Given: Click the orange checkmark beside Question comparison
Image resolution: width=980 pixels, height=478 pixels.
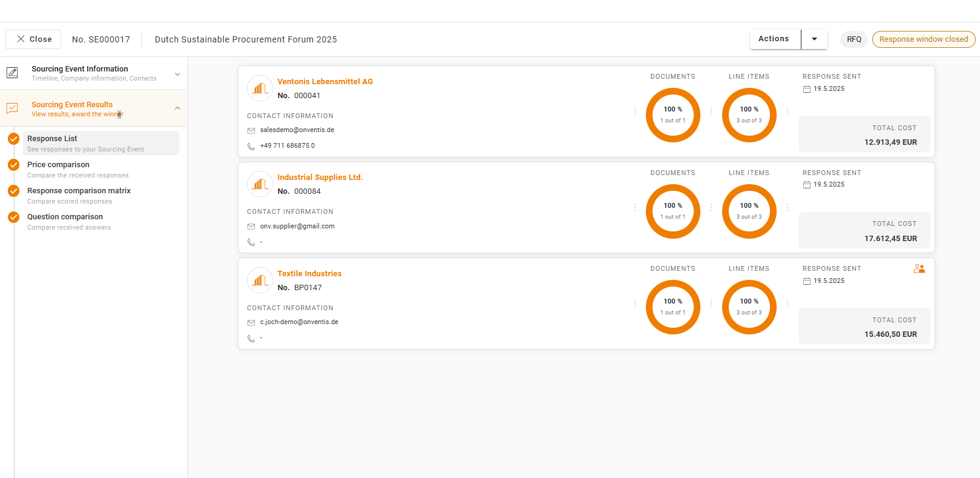Looking at the screenshot, I should tap(13, 217).
